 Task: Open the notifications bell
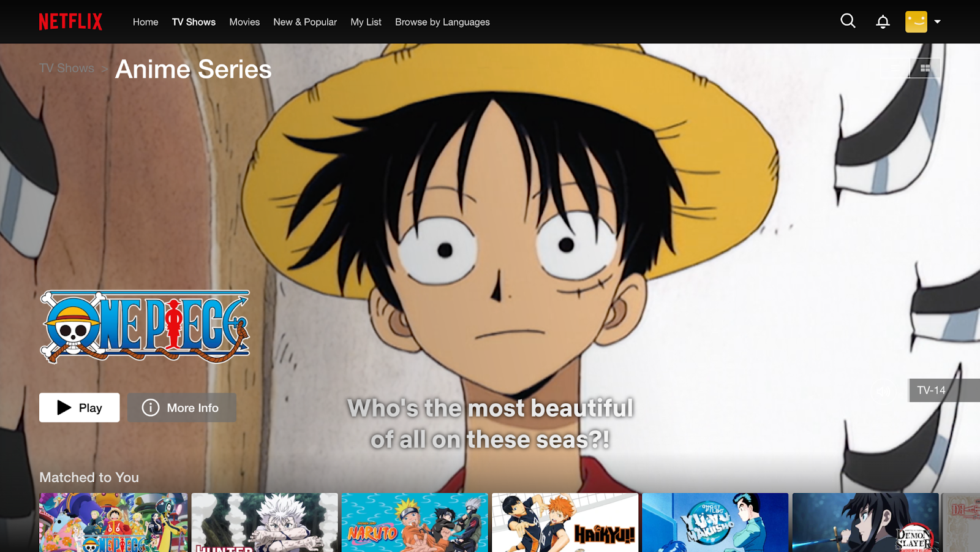pyautogui.click(x=883, y=22)
